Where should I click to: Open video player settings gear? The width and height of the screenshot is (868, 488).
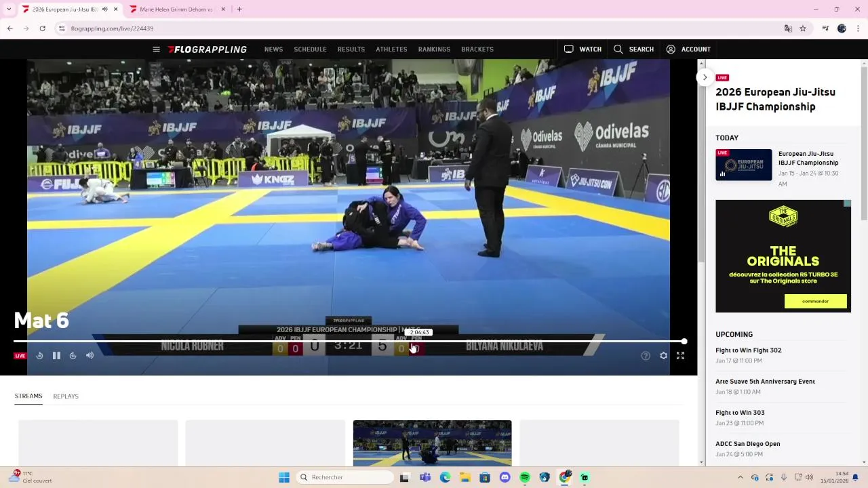tap(663, 355)
